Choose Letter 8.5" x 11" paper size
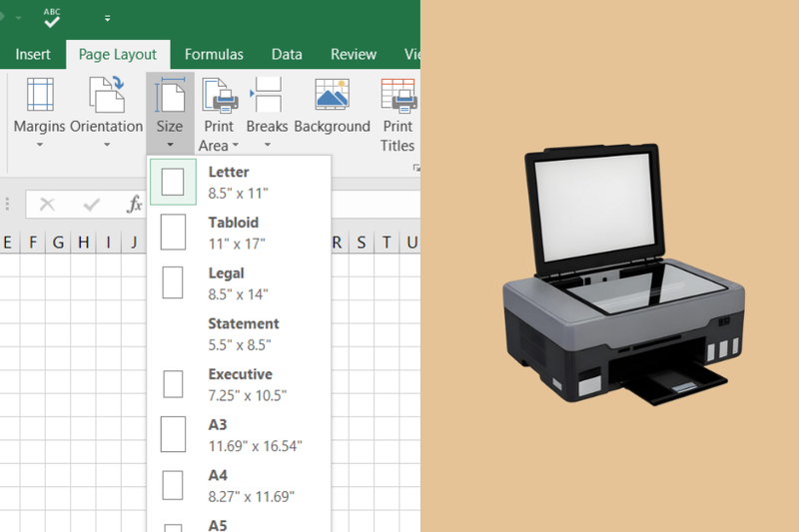The image size is (799, 532). [x=239, y=183]
